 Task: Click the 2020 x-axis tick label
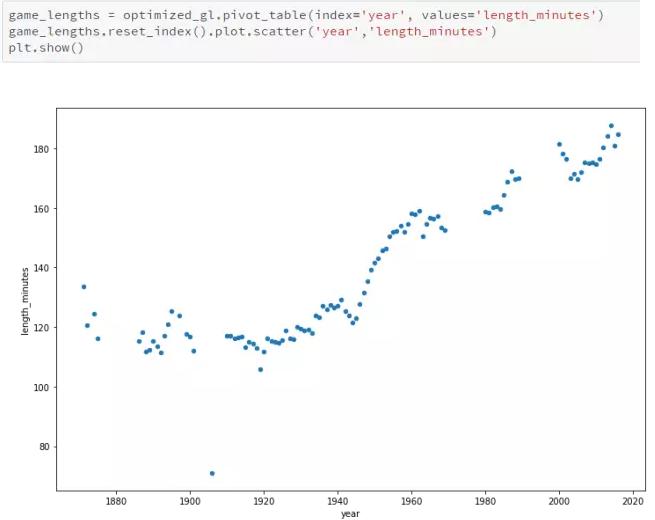tap(633, 501)
